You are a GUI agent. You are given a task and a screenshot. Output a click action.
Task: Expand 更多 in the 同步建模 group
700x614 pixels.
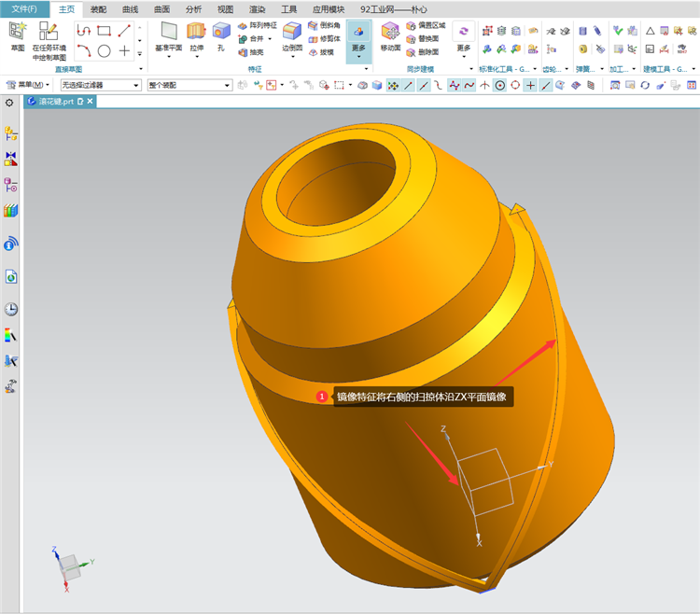[x=463, y=41]
